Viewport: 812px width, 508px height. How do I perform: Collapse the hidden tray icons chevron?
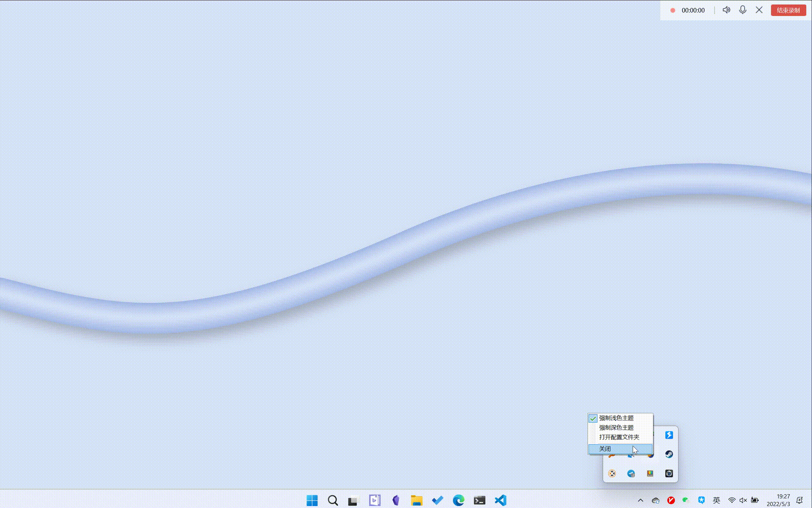point(640,500)
